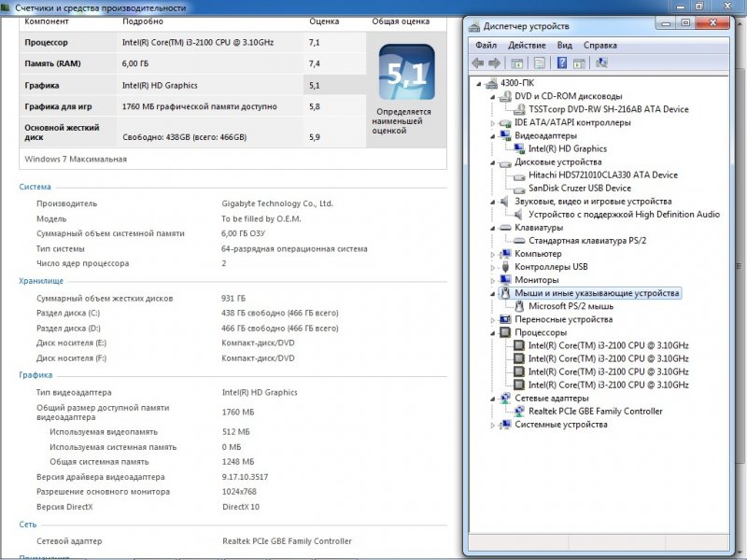Viewport: 747px width, 560px height.
Task: Click the Back arrow in Device Manager toolbar
Action: 478,63
